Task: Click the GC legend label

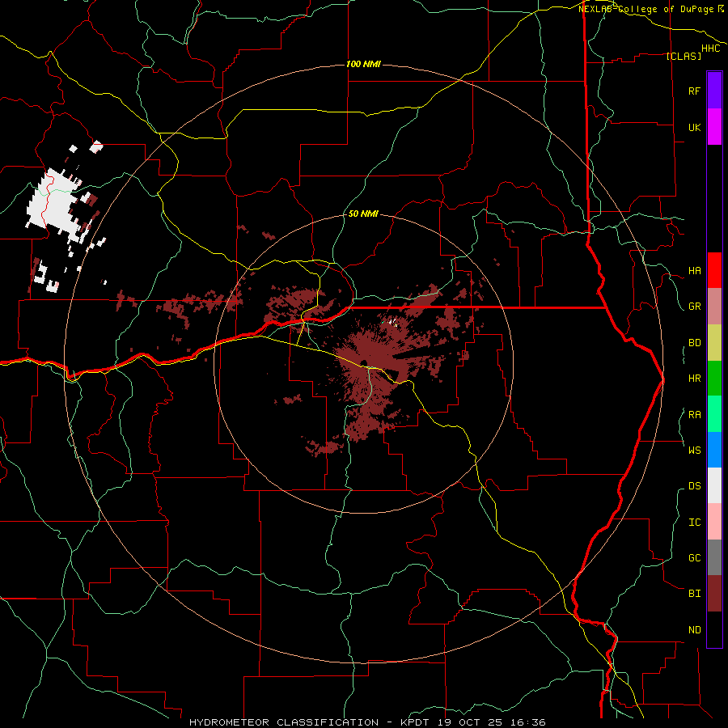Action: point(694,557)
